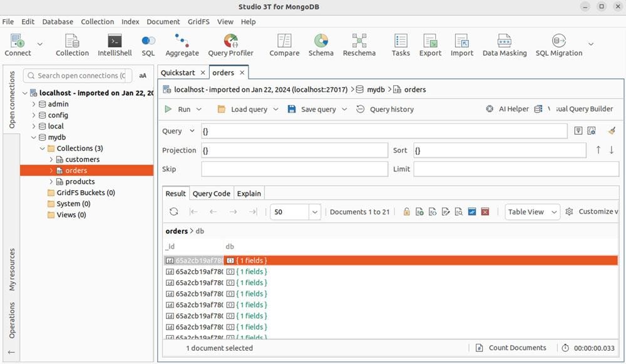The height and width of the screenshot is (364, 626).
Task: Open the SQL Migration tool
Action: pos(559,45)
